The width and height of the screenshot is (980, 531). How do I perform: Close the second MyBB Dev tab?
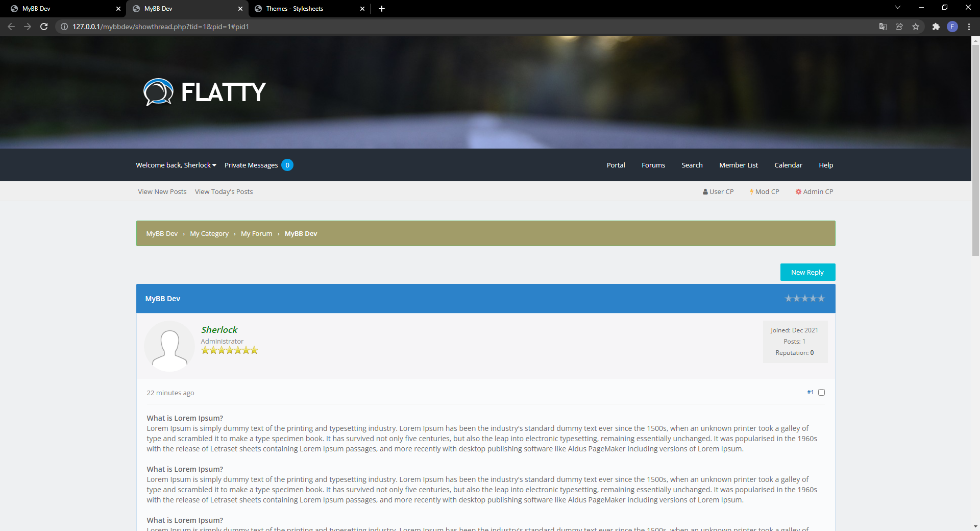pyautogui.click(x=240, y=9)
